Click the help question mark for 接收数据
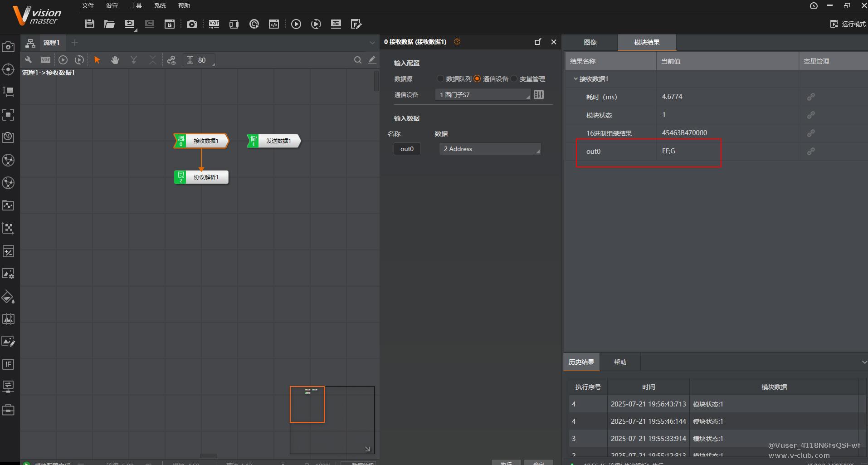868x465 pixels. (x=457, y=42)
